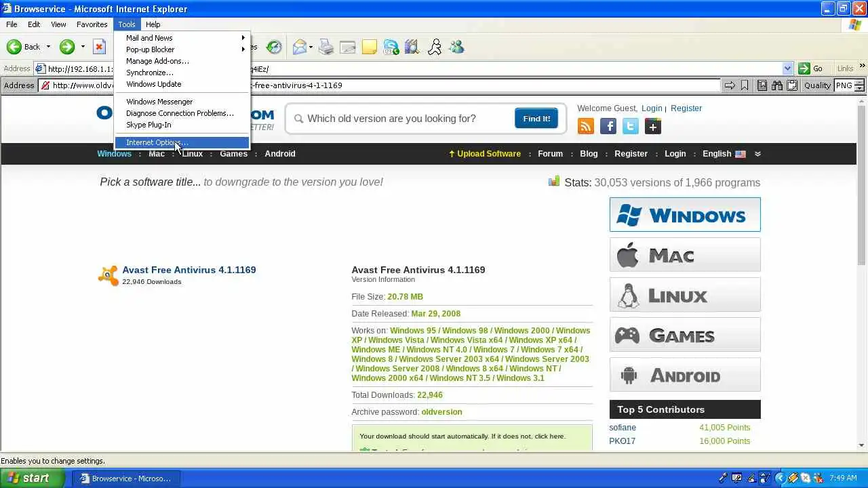
Task: Open the English language selector
Action: (x=724, y=154)
